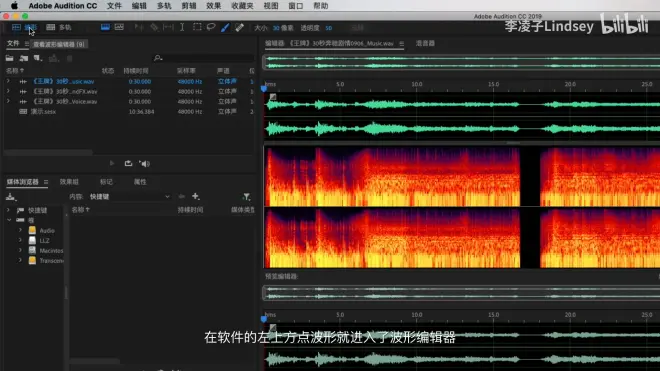660x371 pixels.
Task: Click the Open File folder icon
Action: coord(9,58)
